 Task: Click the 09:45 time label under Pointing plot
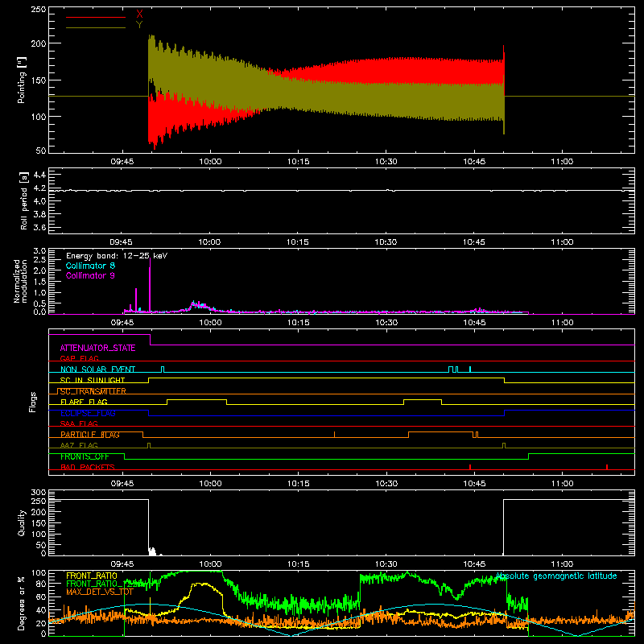[x=122, y=162]
